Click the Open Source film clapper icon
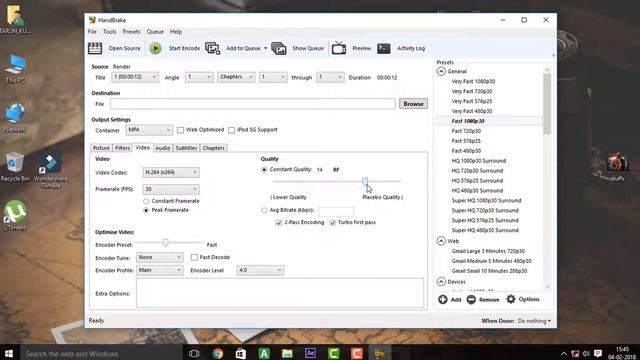This screenshot has height=360, width=640. point(95,48)
